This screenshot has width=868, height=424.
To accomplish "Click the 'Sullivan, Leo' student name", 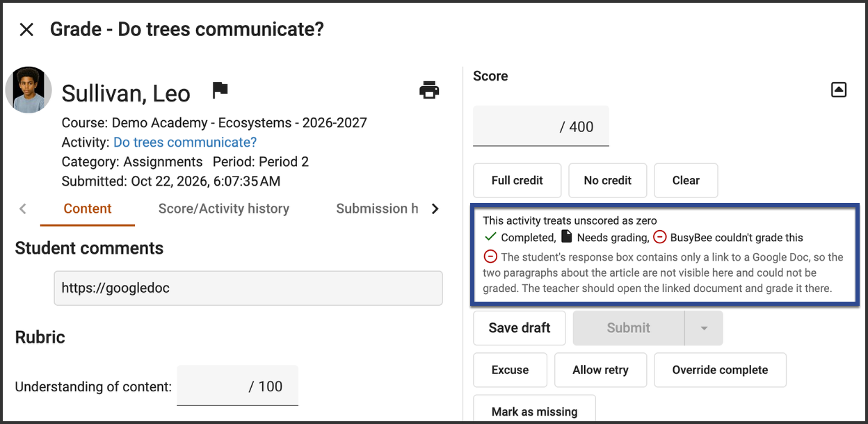I will point(126,93).
